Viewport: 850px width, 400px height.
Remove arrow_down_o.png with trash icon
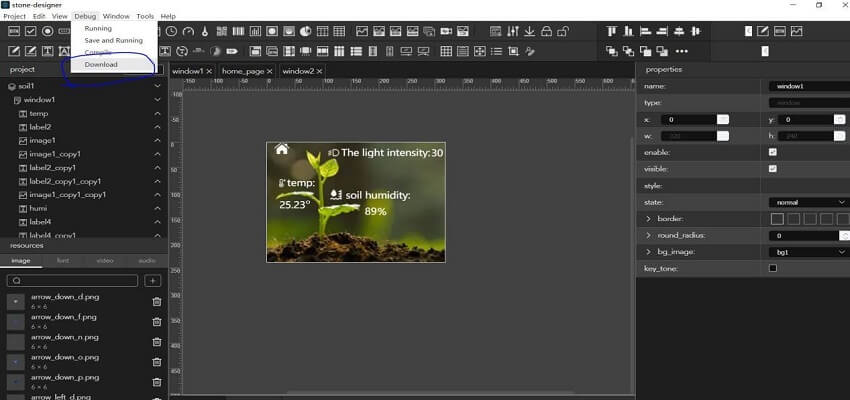(x=157, y=362)
